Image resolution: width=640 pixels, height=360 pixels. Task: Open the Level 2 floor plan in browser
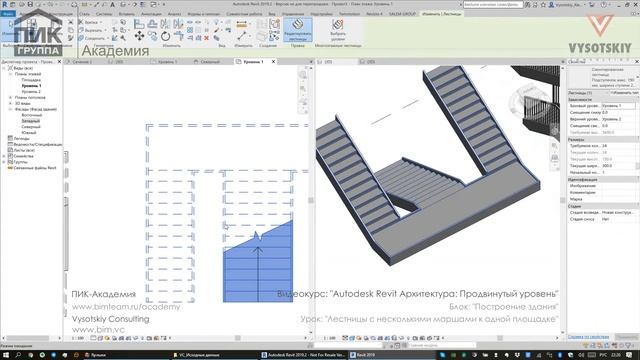[x=31, y=92]
